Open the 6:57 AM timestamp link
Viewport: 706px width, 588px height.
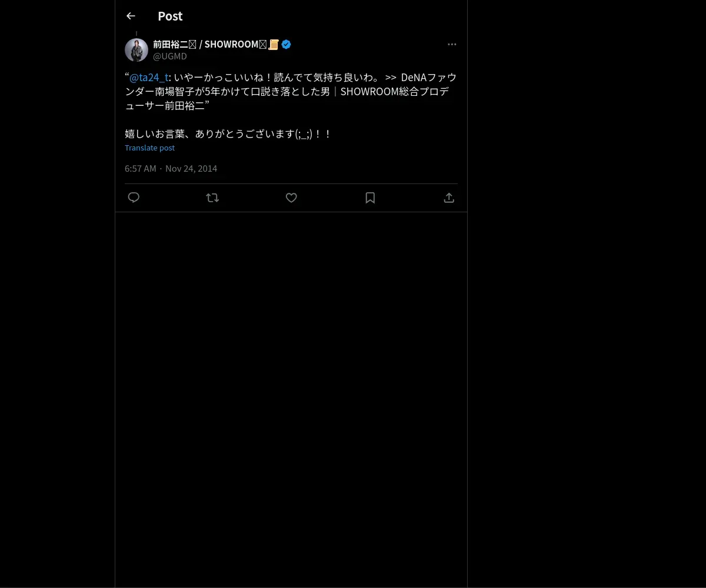(x=141, y=169)
